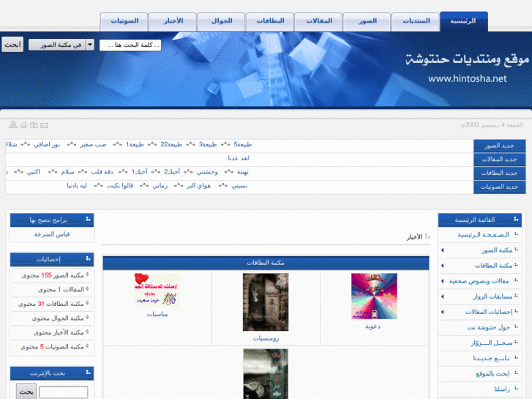Click the بحث button in the internet search panel
Viewport: 532px width, 399px height.
tap(26, 392)
